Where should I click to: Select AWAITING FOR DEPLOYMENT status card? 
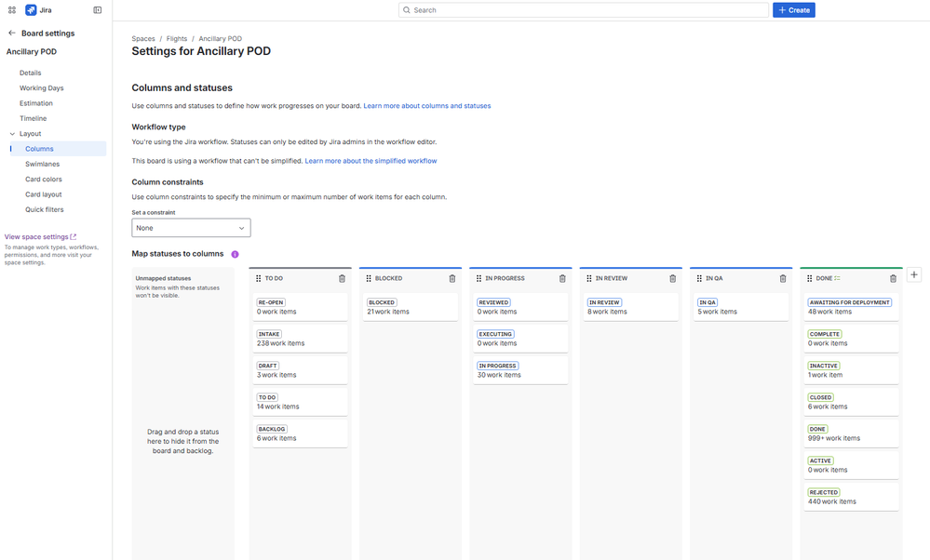click(x=852, y=307)
